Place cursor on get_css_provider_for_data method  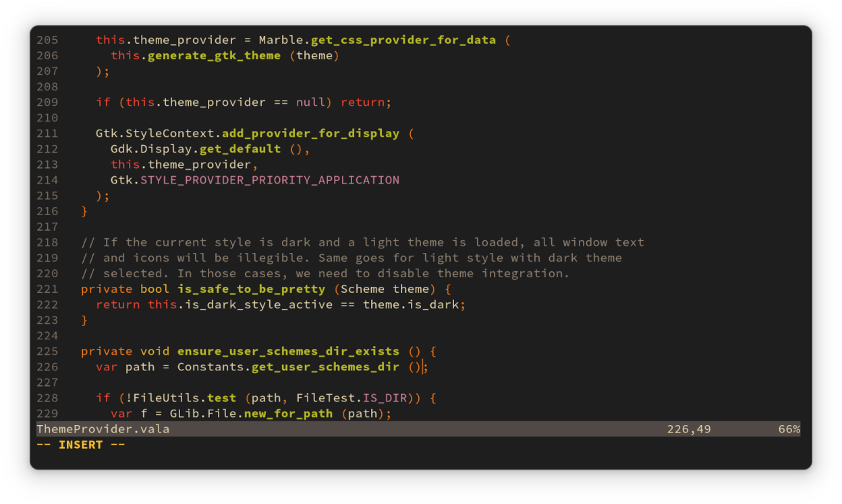point(403,40)
